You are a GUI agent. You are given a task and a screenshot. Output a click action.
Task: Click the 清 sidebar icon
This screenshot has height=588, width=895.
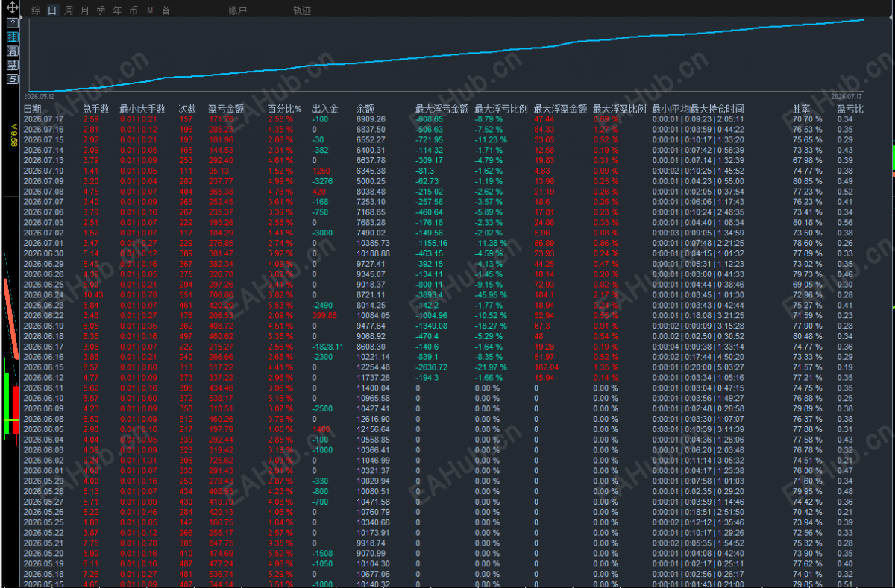coord(13,51)
